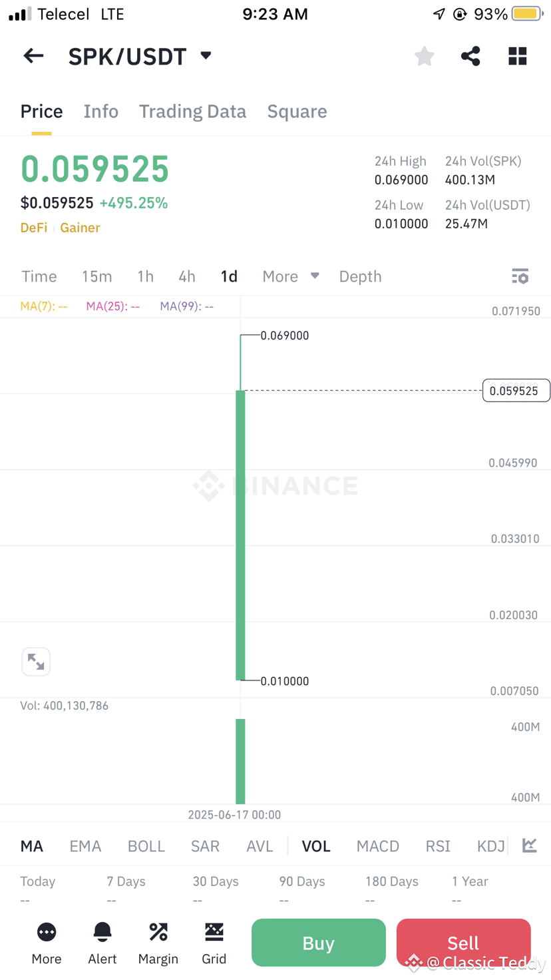Expand the SPK/USDT pair dropdown
The image size is (551, 980).
[x=206, y=55]
